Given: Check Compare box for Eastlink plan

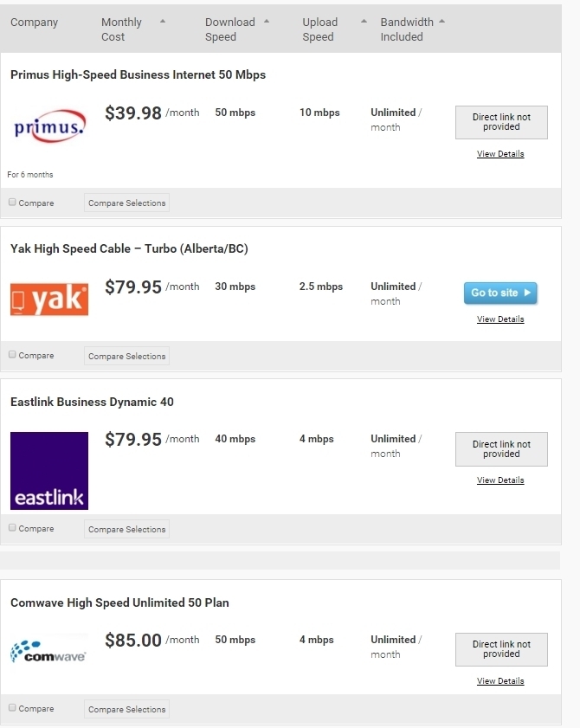Looking at the screenshot, I should point(12,527).
